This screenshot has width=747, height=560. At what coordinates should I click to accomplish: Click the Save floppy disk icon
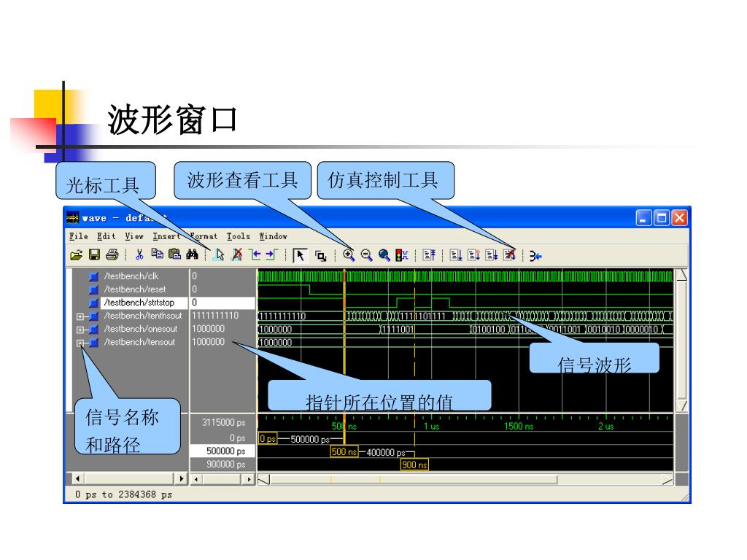point(94,255)
